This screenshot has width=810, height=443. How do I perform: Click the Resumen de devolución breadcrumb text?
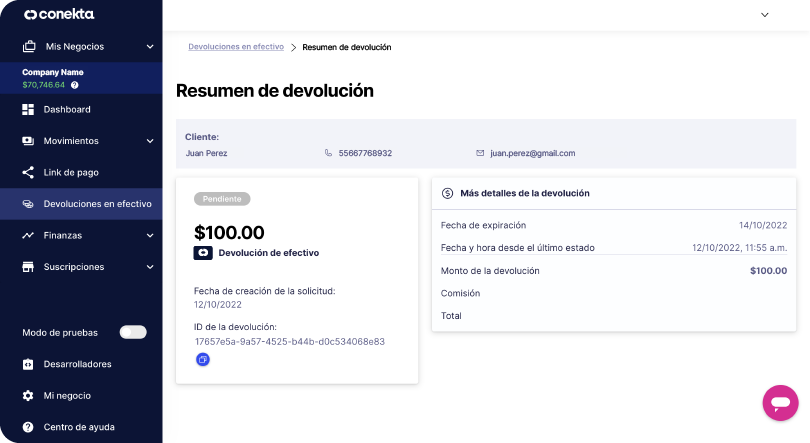(347, 47)
